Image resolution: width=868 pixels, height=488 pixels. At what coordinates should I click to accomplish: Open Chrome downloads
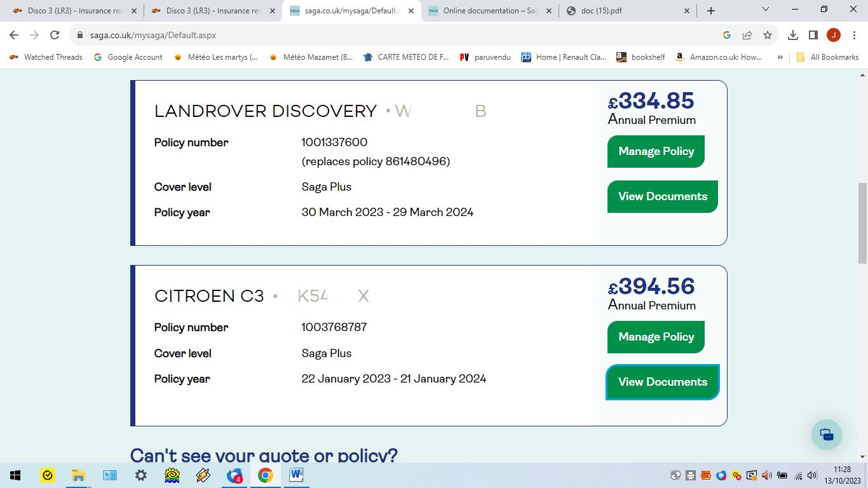(x=793, y=35)
